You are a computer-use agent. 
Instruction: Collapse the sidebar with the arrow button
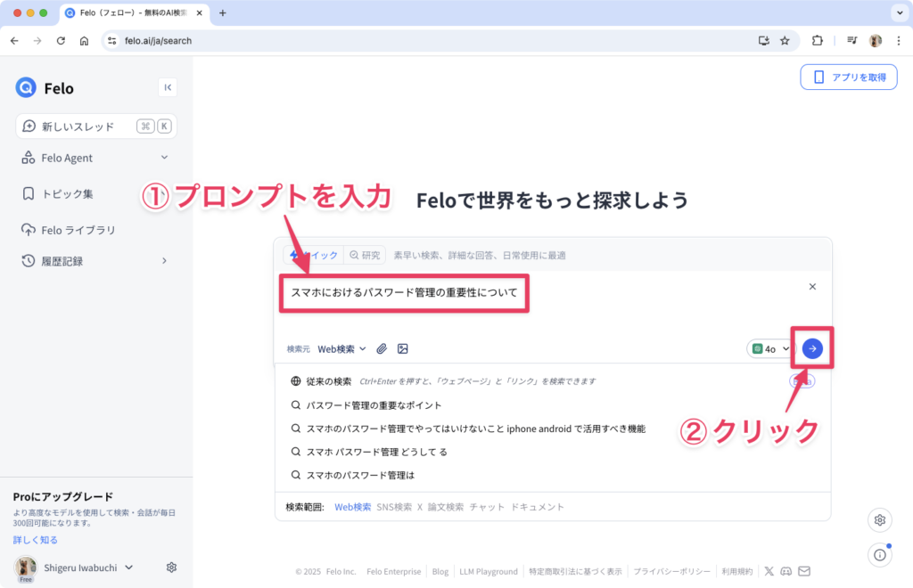click(168, 87)
